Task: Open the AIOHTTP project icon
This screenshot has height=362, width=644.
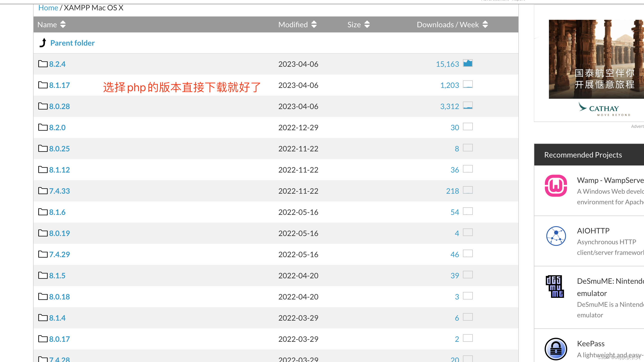Action: click(556, 236)
